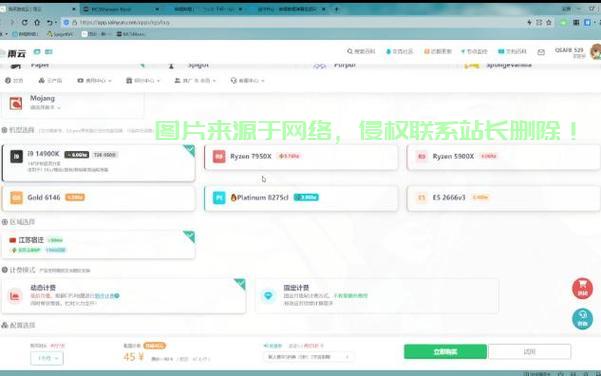The image size is (601, 376).
Task: Expand the Mojang version dropdown
Action: click(x=45, y=108)
